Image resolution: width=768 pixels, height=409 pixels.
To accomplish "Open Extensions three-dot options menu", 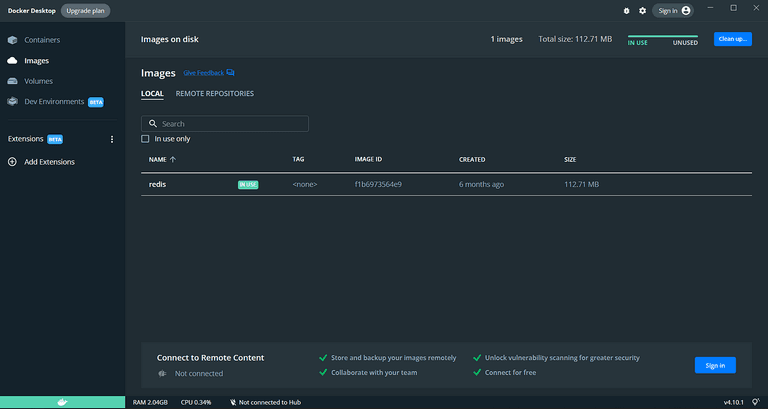I will pos(112,139).
